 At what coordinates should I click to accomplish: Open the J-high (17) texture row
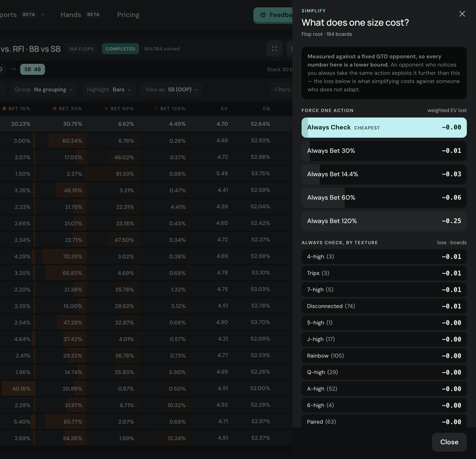[x=384, y=339]
